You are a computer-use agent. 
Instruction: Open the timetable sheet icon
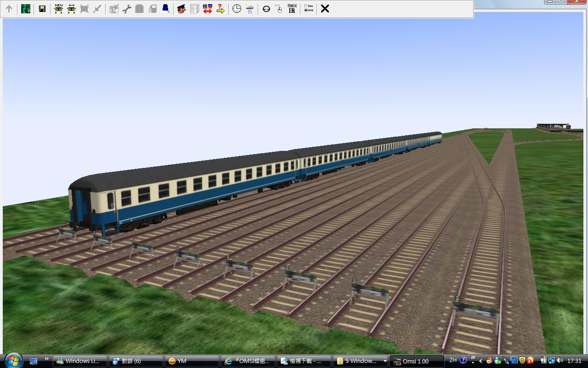(x=194, y=9)
